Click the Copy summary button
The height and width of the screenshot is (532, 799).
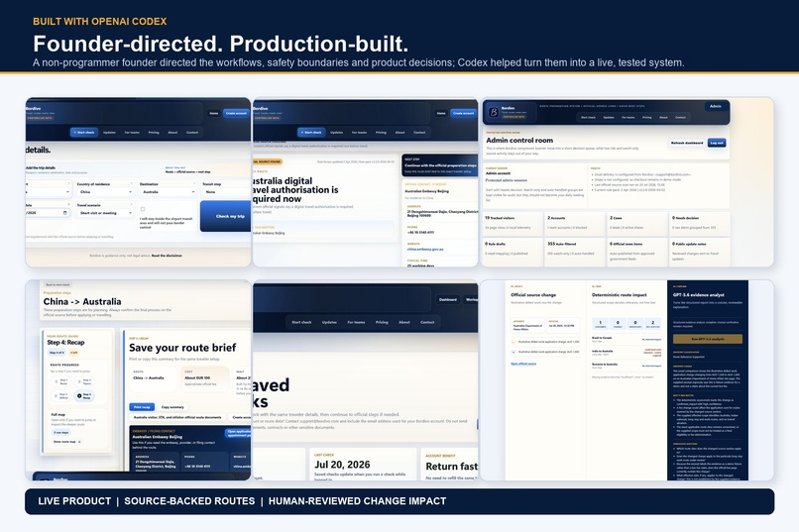point(172,407)
